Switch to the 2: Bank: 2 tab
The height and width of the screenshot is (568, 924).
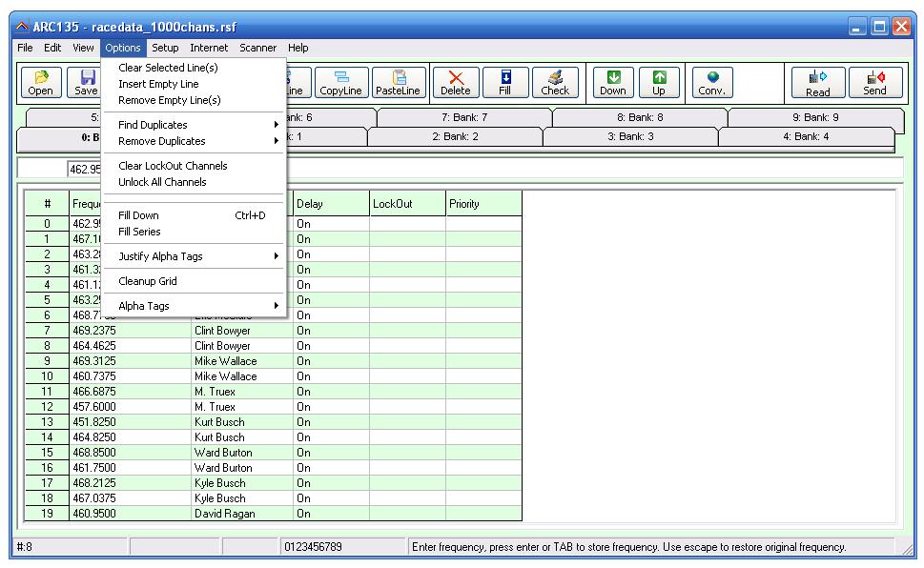coord(455,136)
